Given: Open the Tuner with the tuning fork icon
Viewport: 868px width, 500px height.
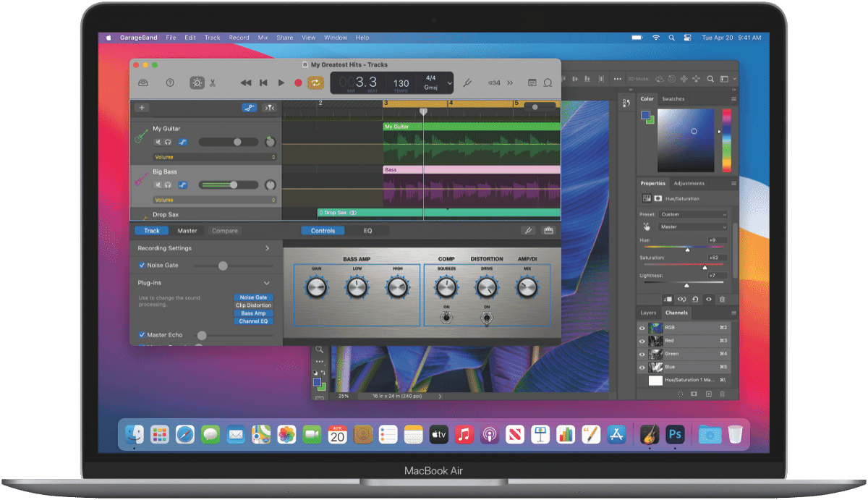Looking at the screenshot, I should click(x=467, y=83).
